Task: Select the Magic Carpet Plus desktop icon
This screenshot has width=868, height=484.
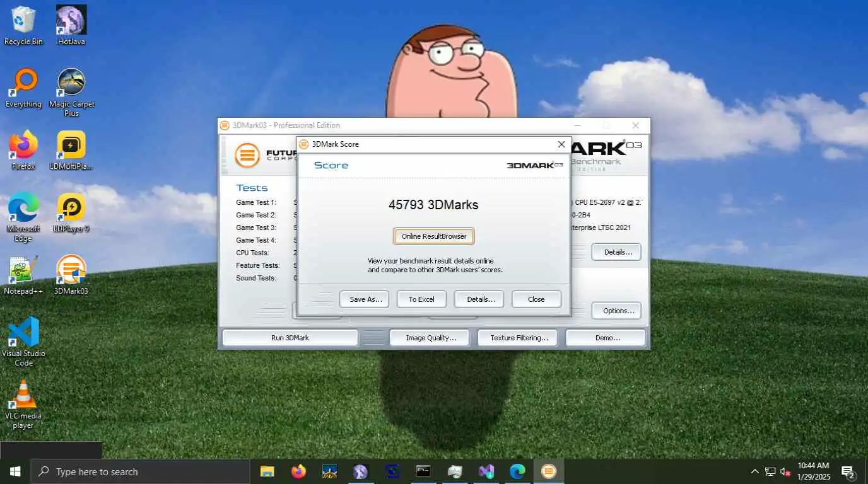Action: [x=71, y=92]
